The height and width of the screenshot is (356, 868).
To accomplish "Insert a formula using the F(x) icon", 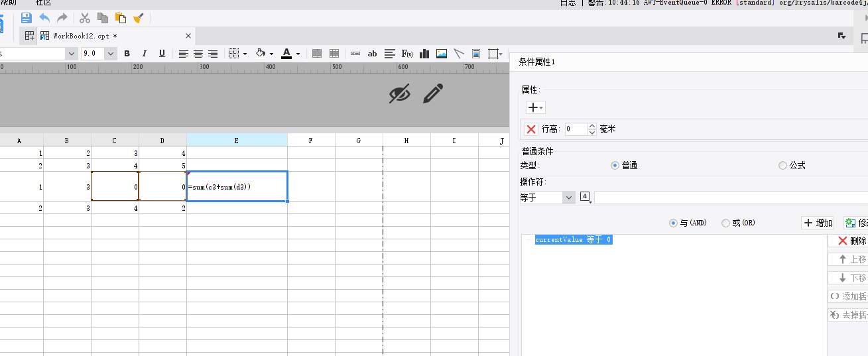I will [407, 54].
